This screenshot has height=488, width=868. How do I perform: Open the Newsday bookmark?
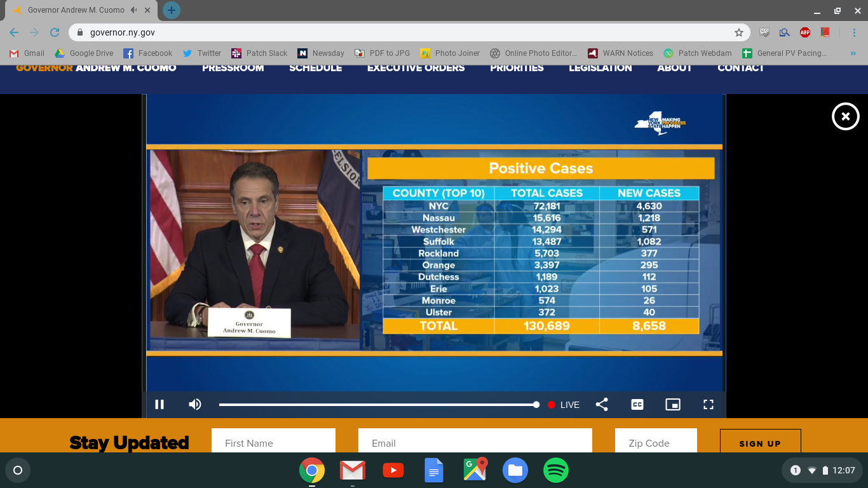(x=321, y=53)
